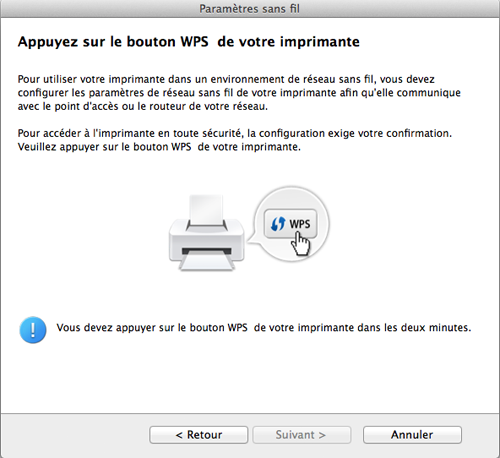
Task: Click the heading Appuyez sur le bouton WPS
Action: click(x=189, y=42)
